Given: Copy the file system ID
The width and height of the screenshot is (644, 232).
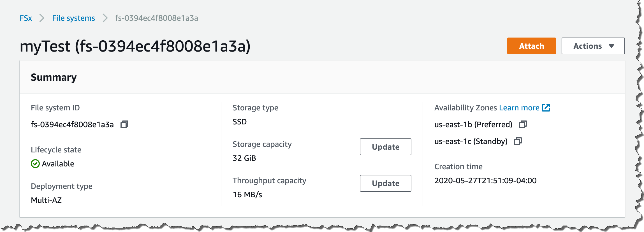Looking at the screenshot, I should pyautogui.click(x=124, y=124).
